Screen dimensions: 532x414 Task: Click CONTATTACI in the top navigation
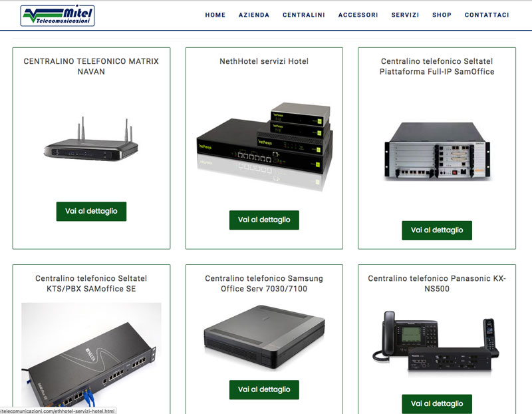pos(487,15)
